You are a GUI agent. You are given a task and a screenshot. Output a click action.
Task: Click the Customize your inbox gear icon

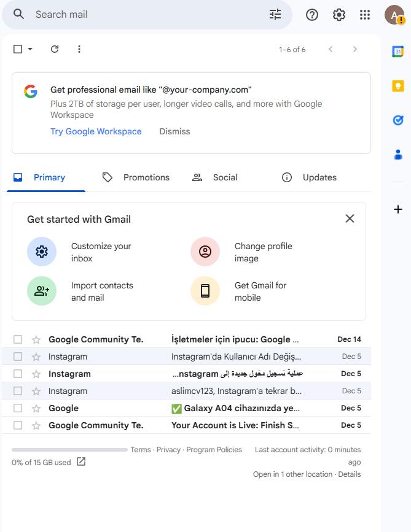(42, 252)
